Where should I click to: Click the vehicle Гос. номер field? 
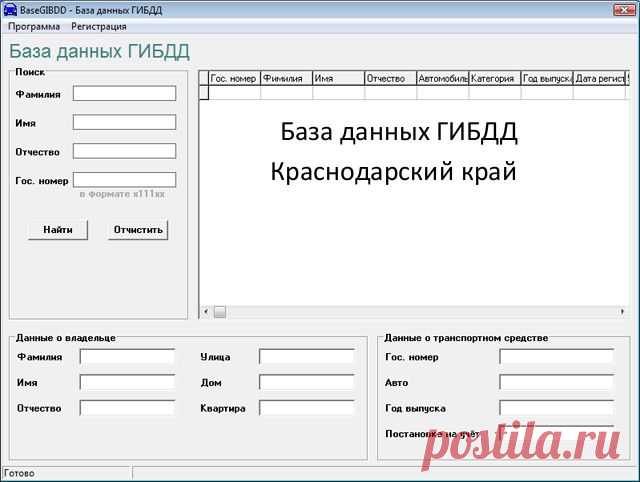[557, 357]
